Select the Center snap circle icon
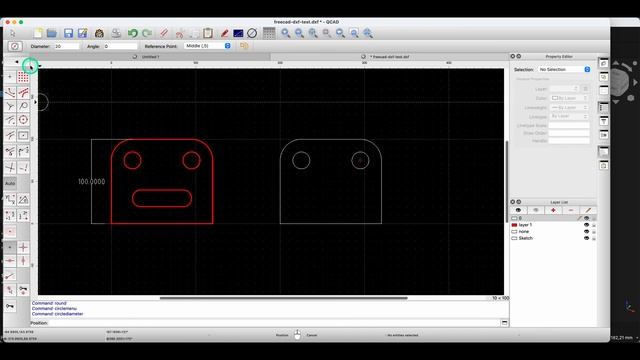 click(x=23, y=120)
